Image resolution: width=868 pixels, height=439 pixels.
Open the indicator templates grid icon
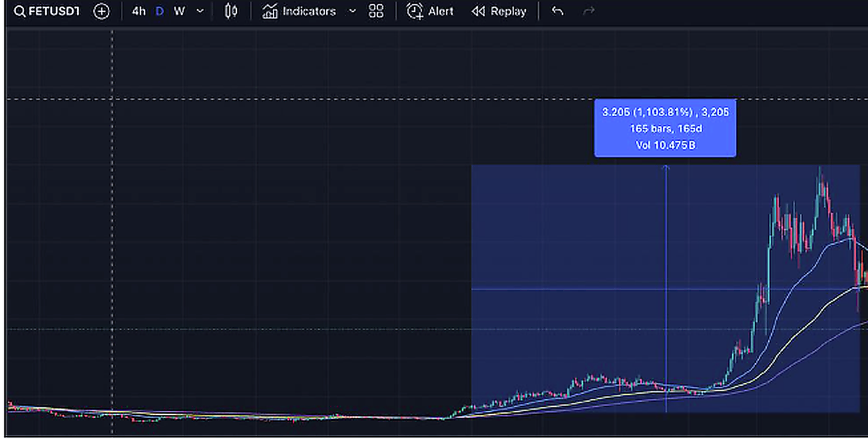[x=376, y=11]
